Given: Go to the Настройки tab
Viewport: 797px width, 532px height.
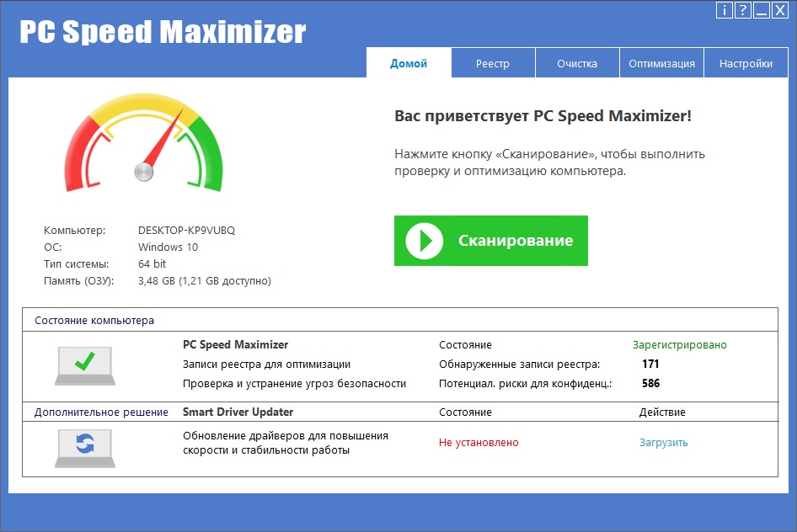Looking at the screenshot, I should [x=746, y=63].
